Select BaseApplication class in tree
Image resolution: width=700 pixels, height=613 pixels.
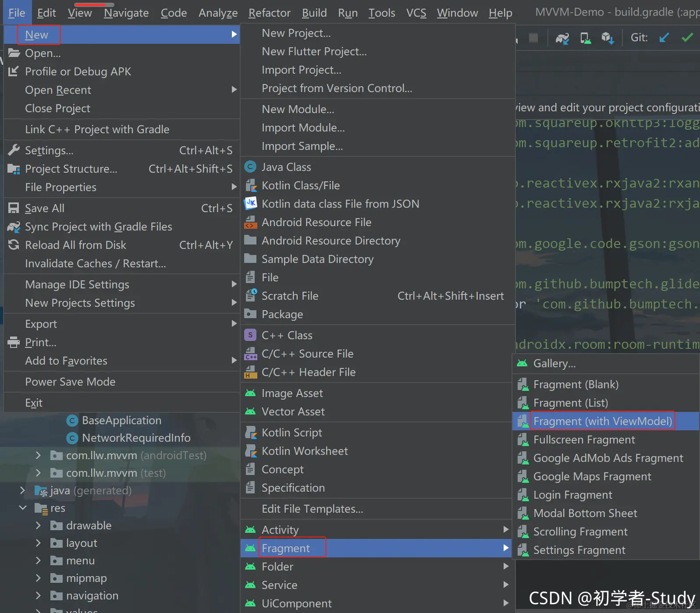121,420
